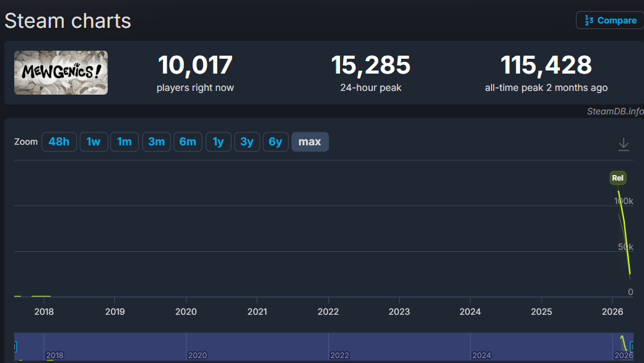644x363 pixels.
Task: Click the Compare button
Action: [x=610, y=20]
